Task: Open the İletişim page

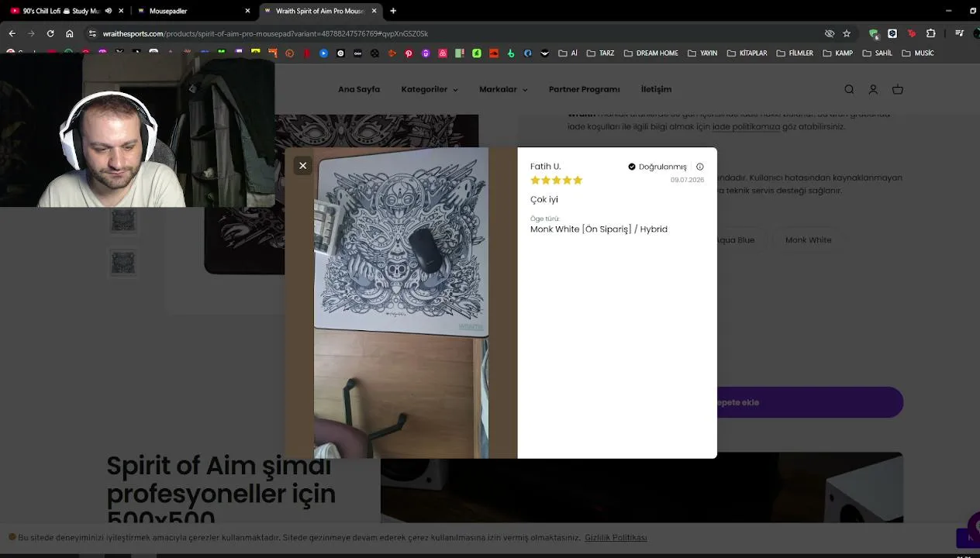Action: click(656, 89)
